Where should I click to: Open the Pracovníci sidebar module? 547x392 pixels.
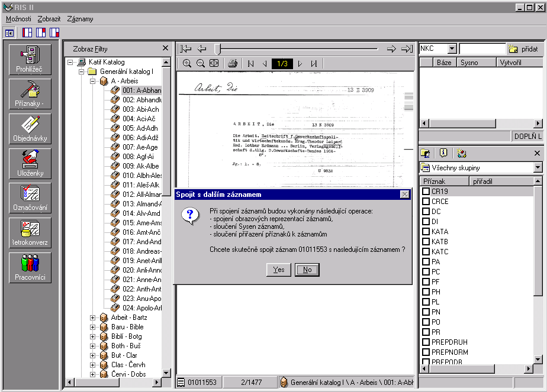tap(30, 267)
